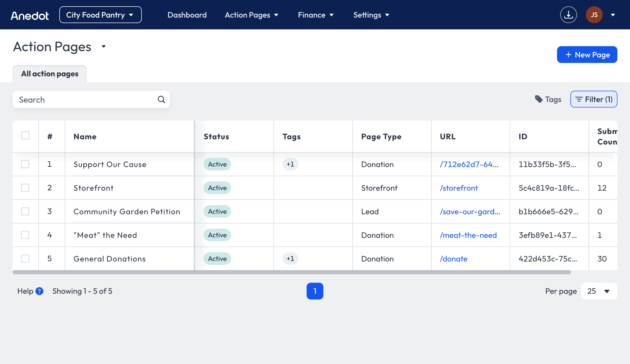Open the Tags tag icon
The height and width of the screenshot is (364, 630).
pyautogui.click(x=539, y=99)
